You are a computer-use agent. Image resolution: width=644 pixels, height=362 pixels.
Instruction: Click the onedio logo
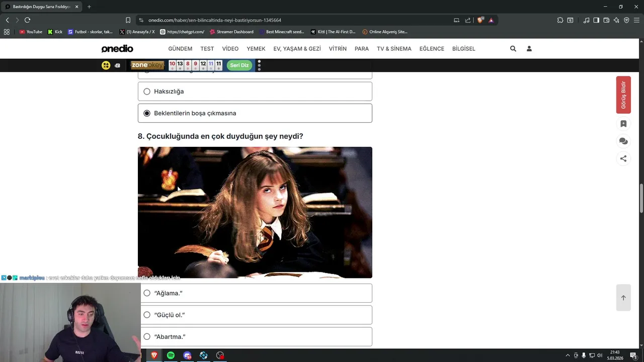pyautogui.click(x=117, y=49)
